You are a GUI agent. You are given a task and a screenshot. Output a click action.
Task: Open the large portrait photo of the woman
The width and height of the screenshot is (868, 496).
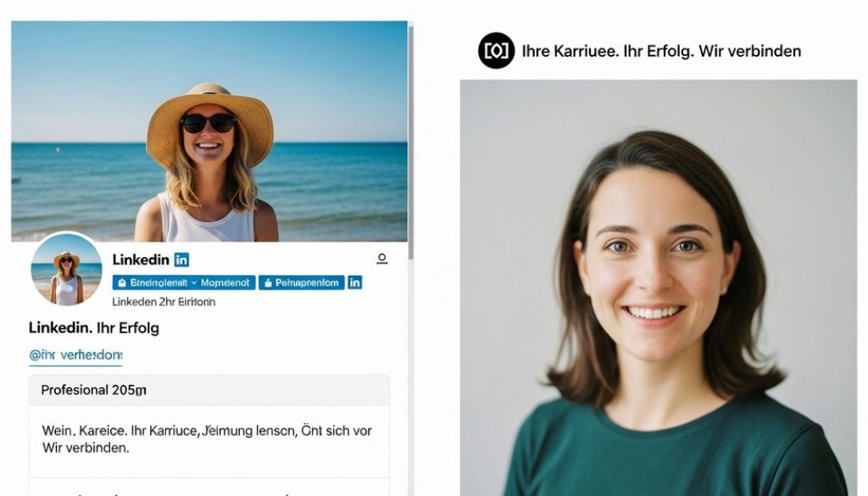[658, 288]
